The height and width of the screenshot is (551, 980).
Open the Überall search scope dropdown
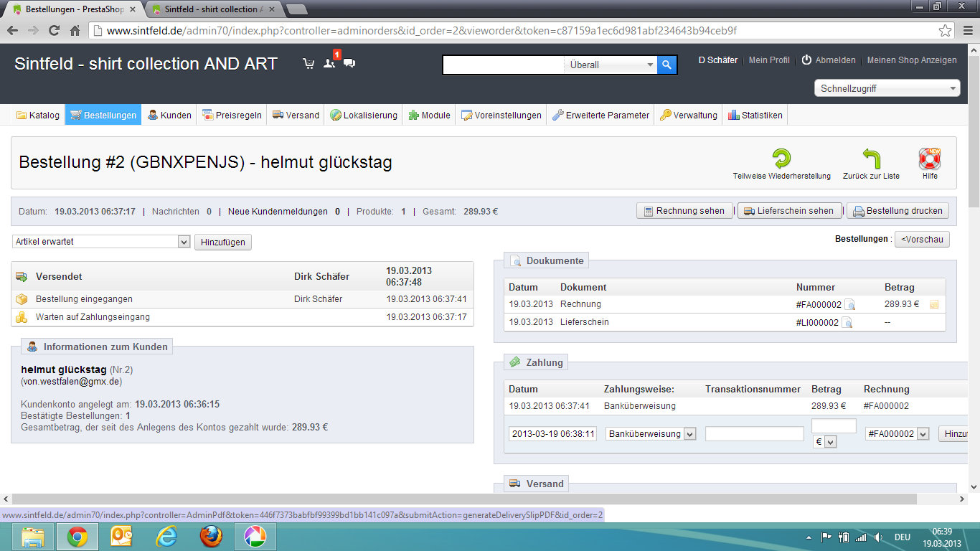611,65
